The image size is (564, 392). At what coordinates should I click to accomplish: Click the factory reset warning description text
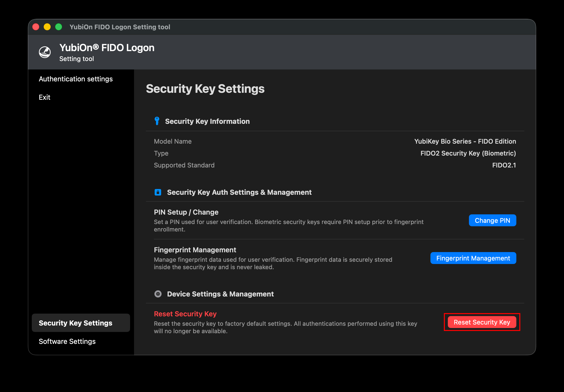click(285, 327)
